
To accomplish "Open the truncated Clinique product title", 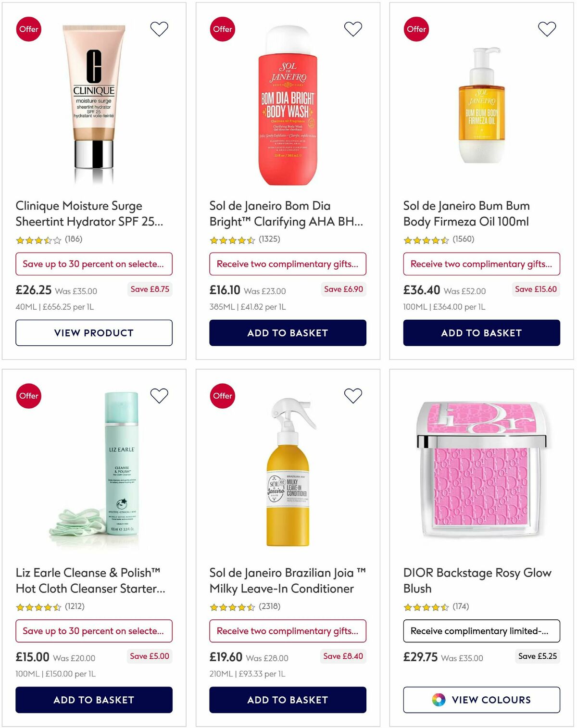I will 78,213.
